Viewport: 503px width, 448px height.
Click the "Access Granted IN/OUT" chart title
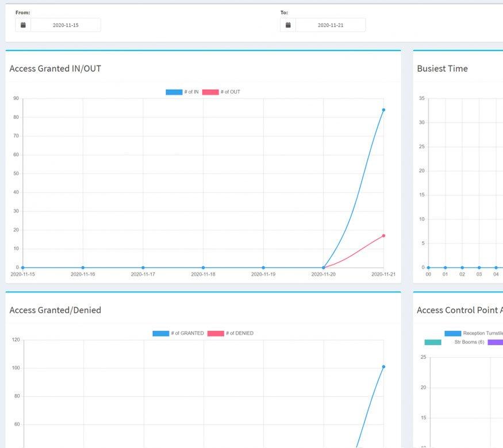pyautogui.click(x=55, y=68)
